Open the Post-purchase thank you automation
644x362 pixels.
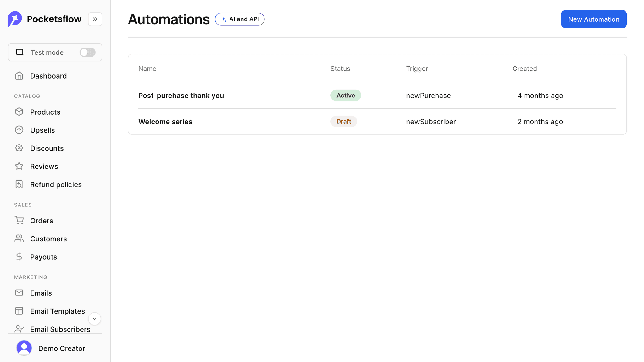pyautogui.click(x=181, y=96)
